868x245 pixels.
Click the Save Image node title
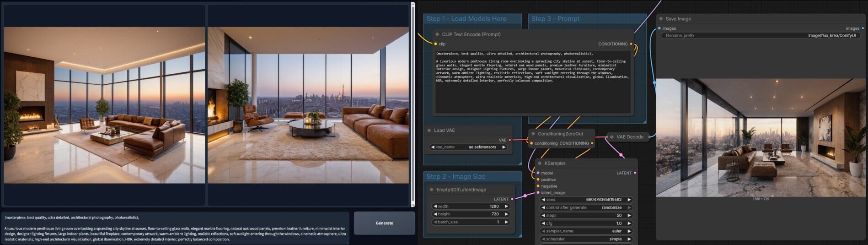point(678,19)
